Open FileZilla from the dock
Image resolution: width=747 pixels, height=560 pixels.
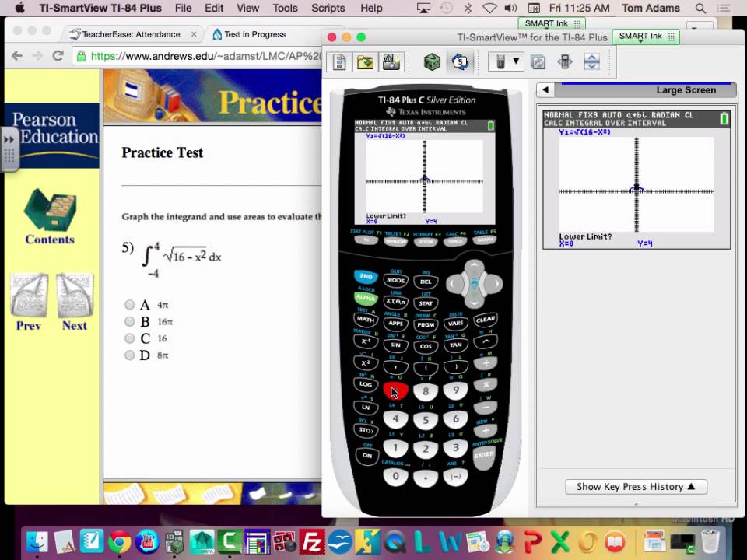[x=312, y=541]
